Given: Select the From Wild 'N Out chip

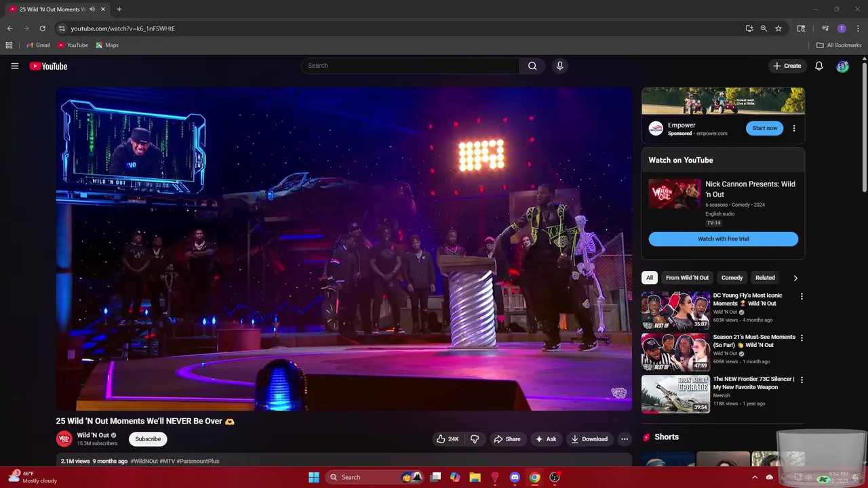Looking at the screenshot, I should coord(687,278).
